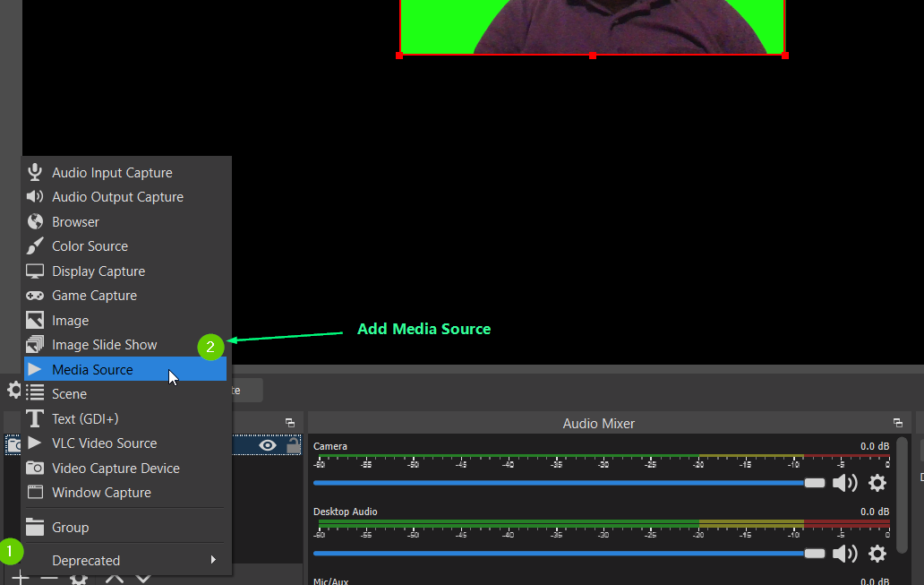Pick Window Capture from the source menu

[x=99, y=492]
